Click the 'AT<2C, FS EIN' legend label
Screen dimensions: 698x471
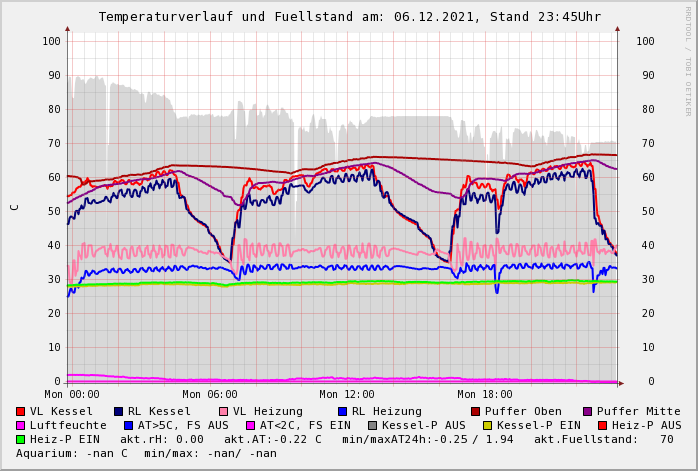pyautogui.click(x=305, y=425)
